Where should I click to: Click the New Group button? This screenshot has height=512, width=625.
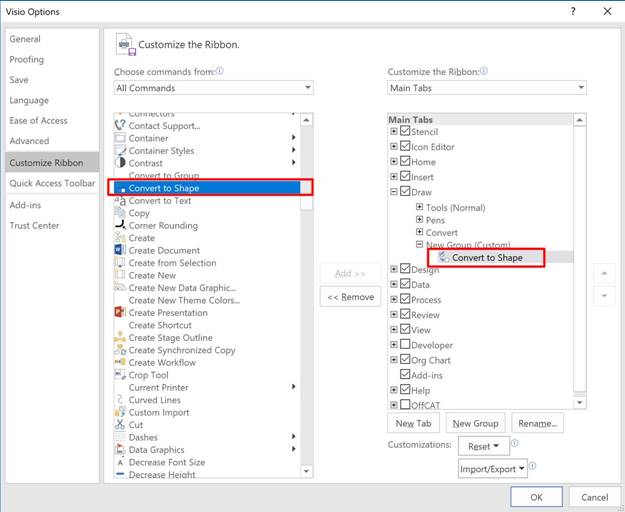[x=476, y=423]
